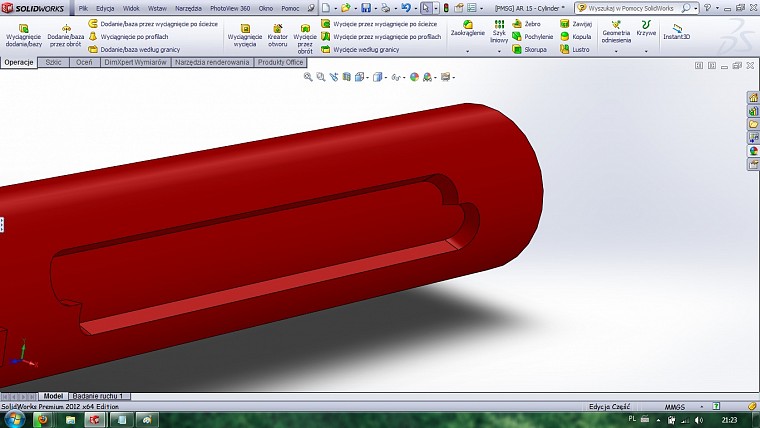Switch to the Produkty Office tab
760x428 pixels.
(281, 62)
